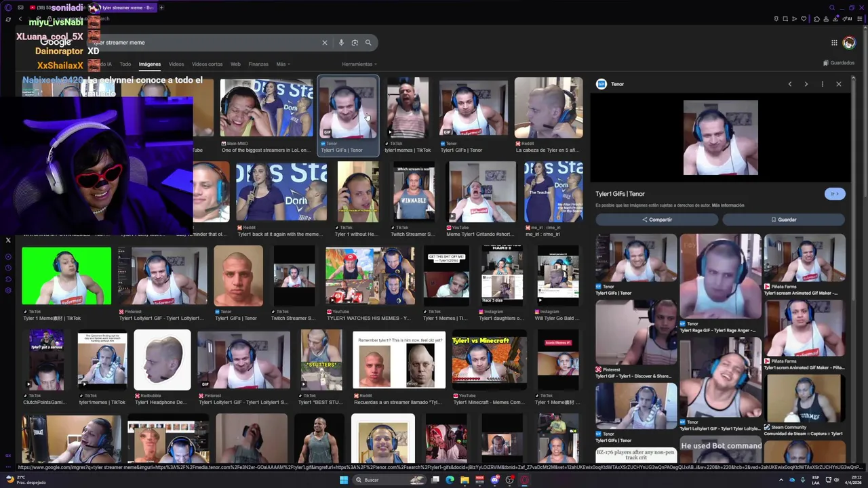Switch to the Web results tab
The width and height of the screenshot is (868, 488).
click(x=235, y=64)
